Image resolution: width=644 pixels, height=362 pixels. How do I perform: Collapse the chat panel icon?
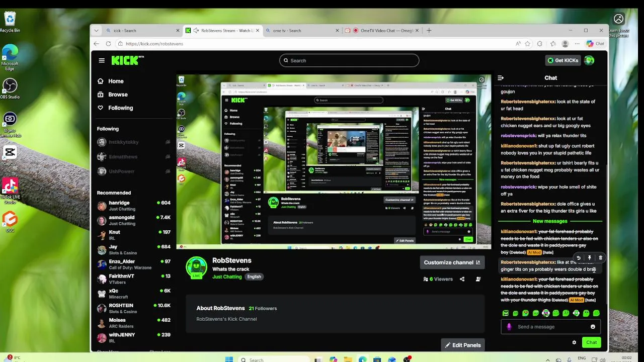click(x=501, y=78)
